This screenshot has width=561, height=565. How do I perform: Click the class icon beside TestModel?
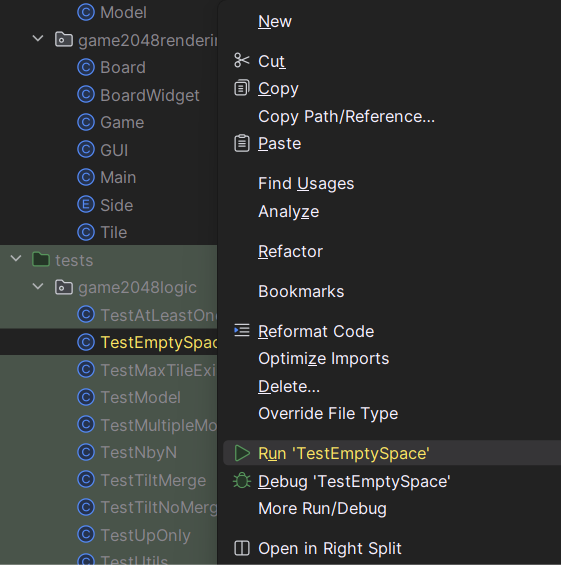(86, 397)
